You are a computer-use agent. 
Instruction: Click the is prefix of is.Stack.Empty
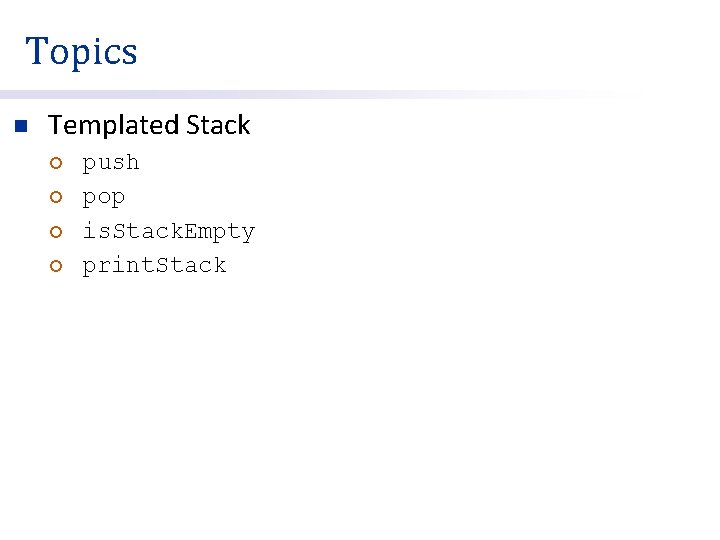93,232
